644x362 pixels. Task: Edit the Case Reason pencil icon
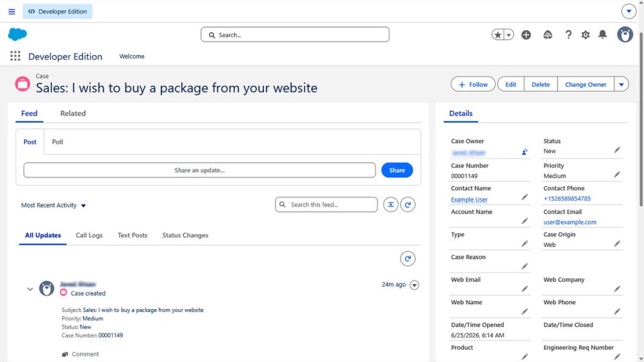525,266
